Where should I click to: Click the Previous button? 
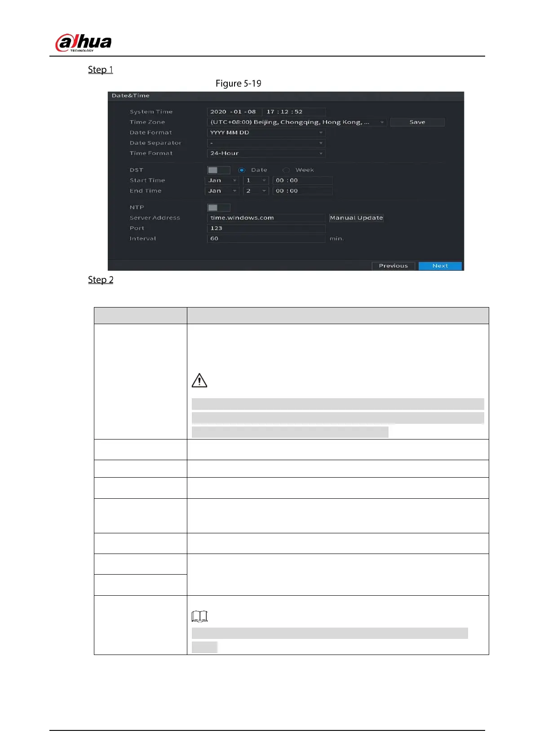click(394, 266)
